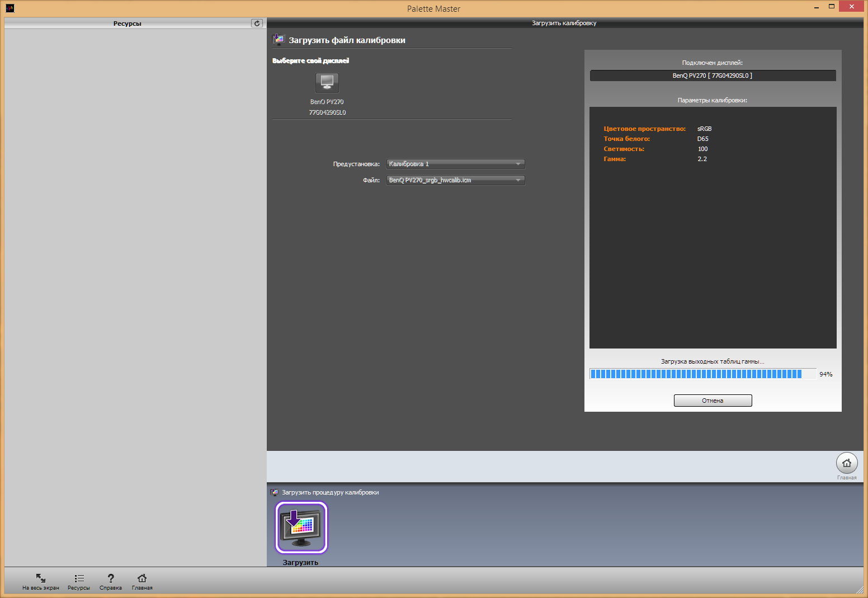The width and height of the screenshot is (868, 598).
Task: Open Ресурсы list icon in bottom toolbar
Action: (x=79, y=578)
